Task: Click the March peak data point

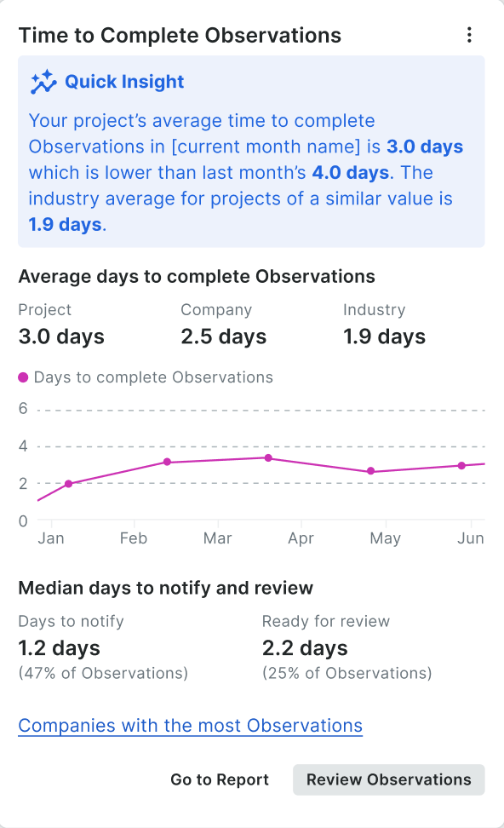Action: tap(268, 458)
